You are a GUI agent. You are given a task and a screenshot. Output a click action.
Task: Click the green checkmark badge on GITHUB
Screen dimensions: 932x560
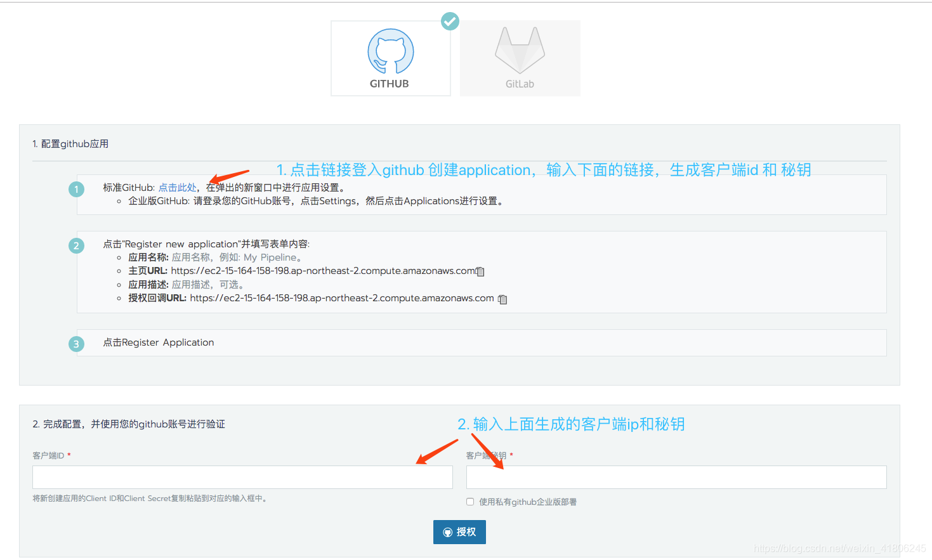click(450, 21)
